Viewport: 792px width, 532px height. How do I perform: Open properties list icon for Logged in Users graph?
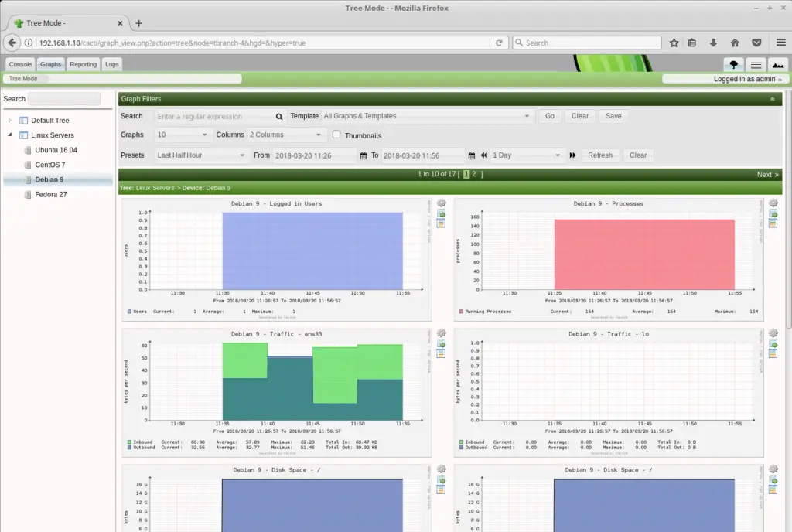(x=442, y=223)
